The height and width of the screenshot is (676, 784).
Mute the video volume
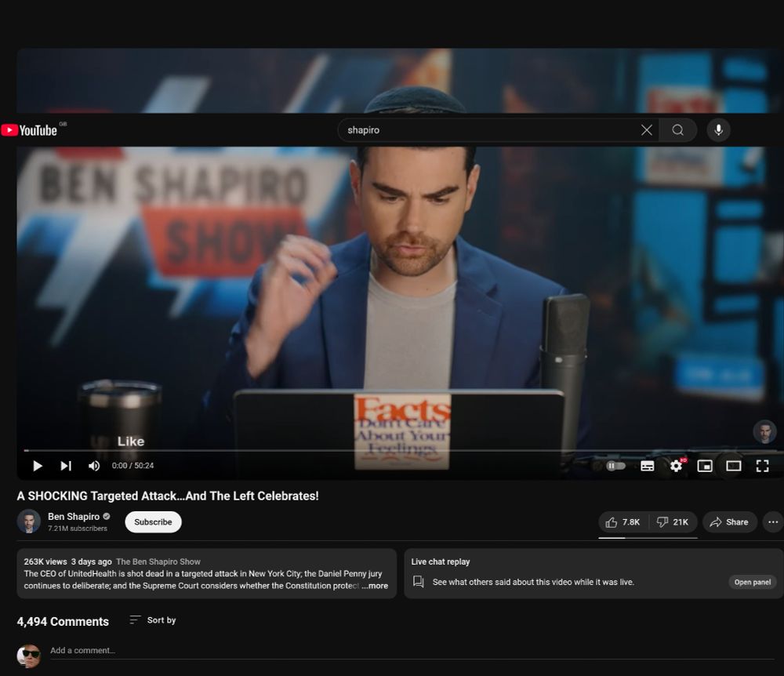coord(94,466)
